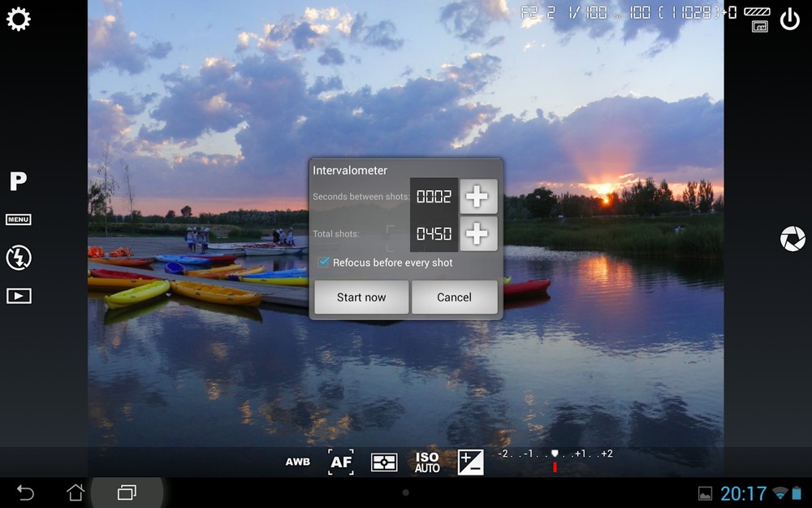Tap the exposure compensation icon
The image size is (812, 508).
pos(470,462)
